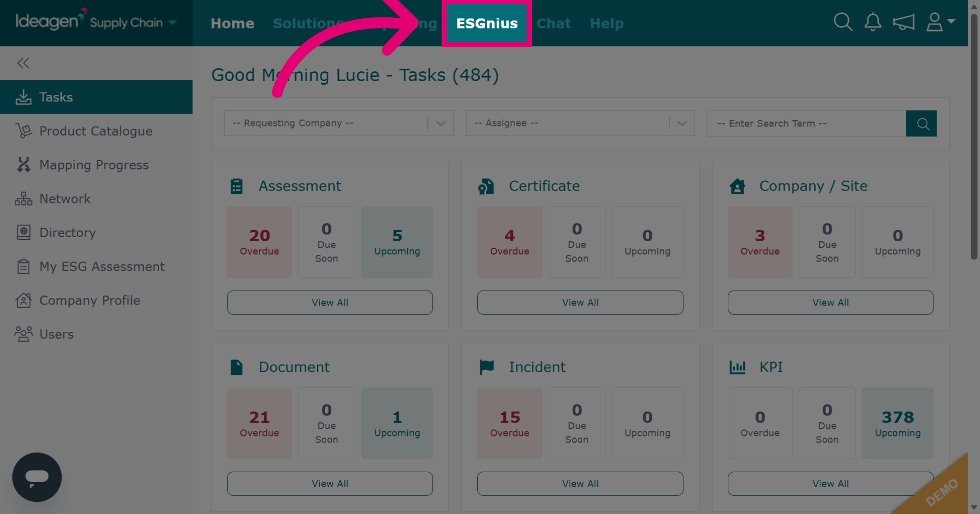Open notifications bell icon

pyautogui.click(x=873, y=22)
